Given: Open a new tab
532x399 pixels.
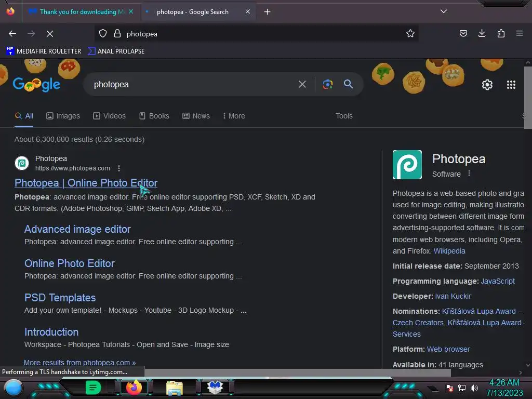Looking at the screenshot, I should (x=268, y=12).
